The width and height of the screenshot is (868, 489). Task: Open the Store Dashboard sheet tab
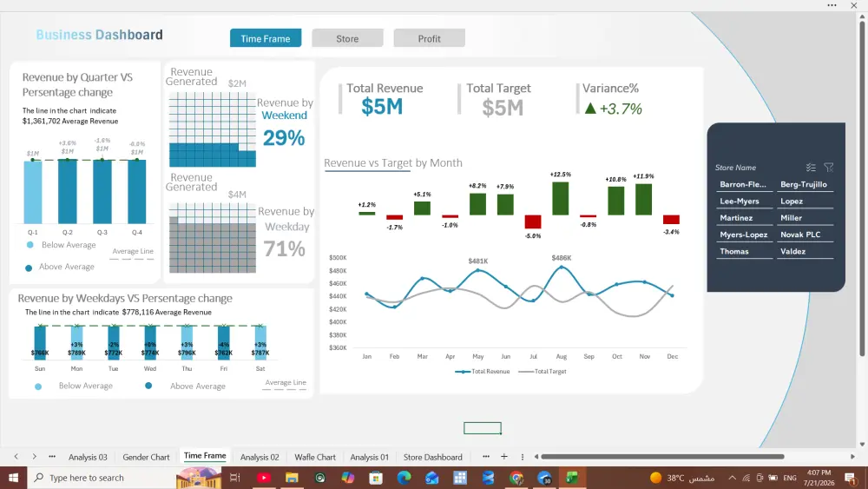pos(433,457)
